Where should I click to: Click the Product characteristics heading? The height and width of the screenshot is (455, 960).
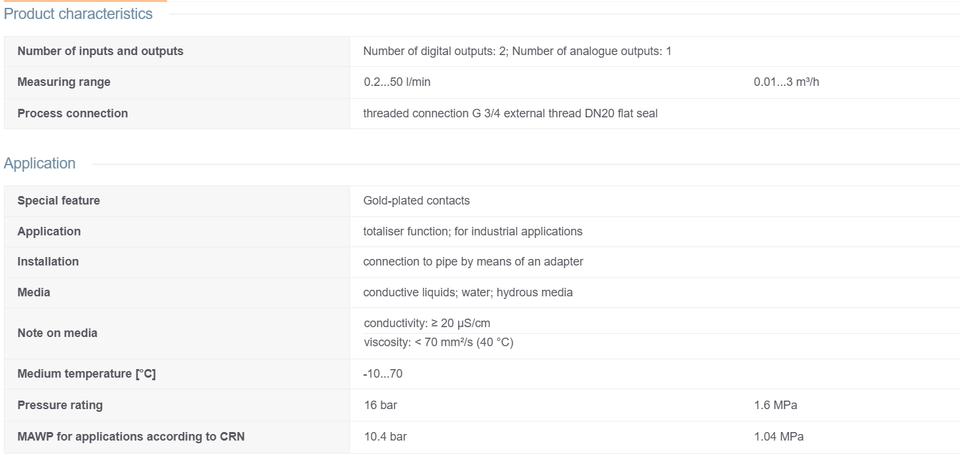click(x=78, y=14)
